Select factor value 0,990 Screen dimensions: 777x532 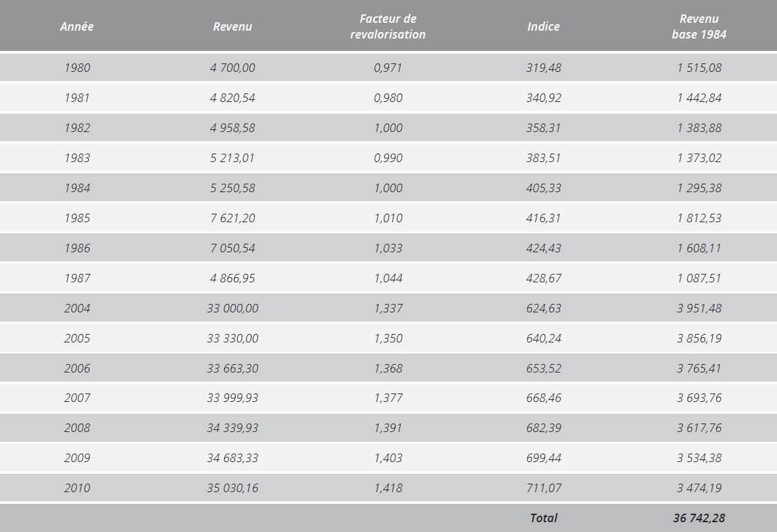point(388,158)
